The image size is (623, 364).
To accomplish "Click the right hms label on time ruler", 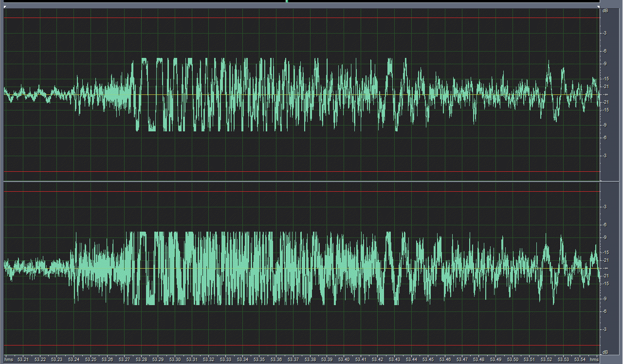I will tap(594, 360).
